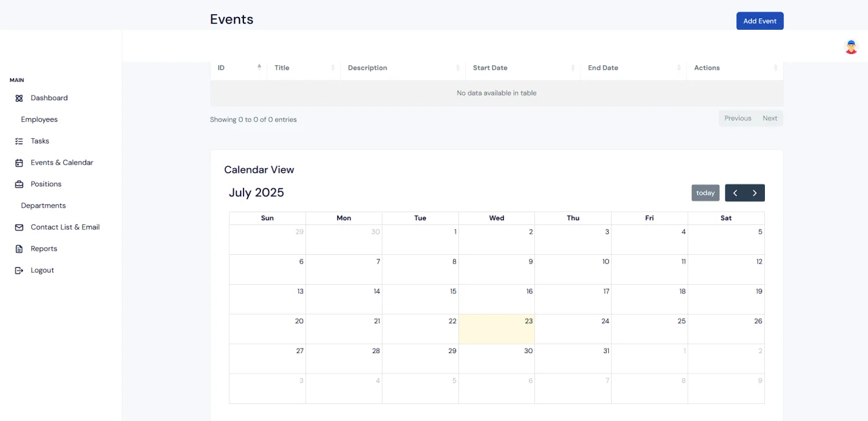Click day number 12 in calendar
The width and height of the screenshot is (868, 421).
759,262
